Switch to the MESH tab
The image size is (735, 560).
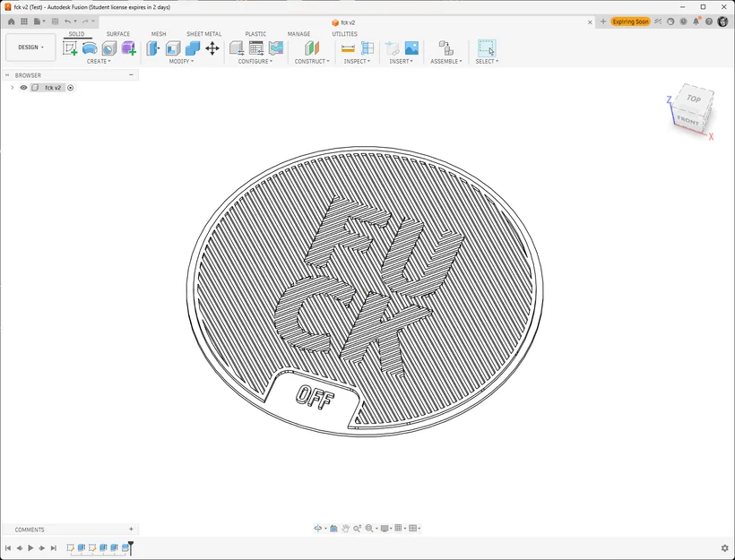click(x=159, y=34)
